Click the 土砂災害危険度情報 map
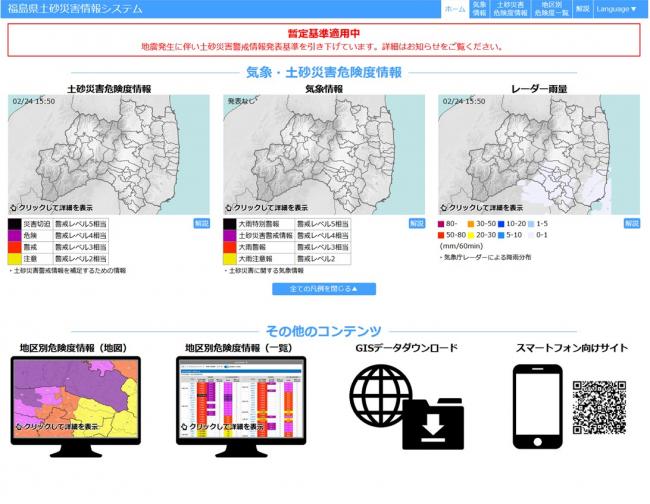Screen dimensions: 650x504 [x=109, y=154]
